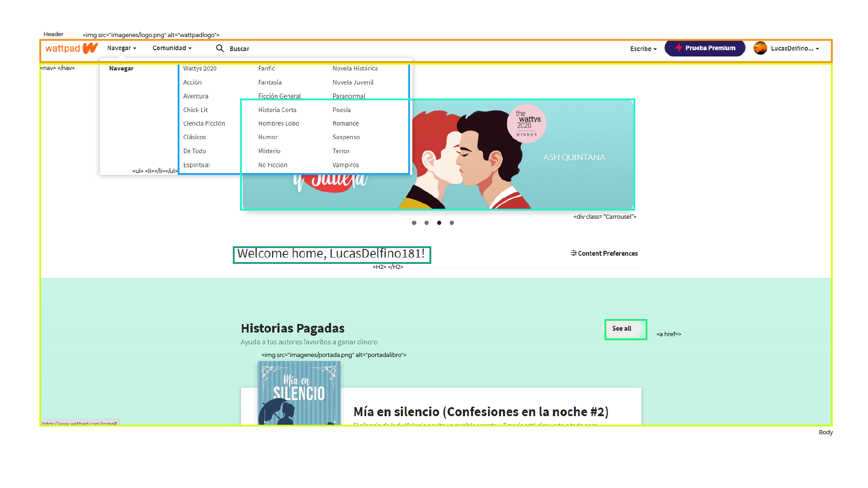Click the Wattpad logo icon
This screenshot has width=868, height=488.
[90, 48]
